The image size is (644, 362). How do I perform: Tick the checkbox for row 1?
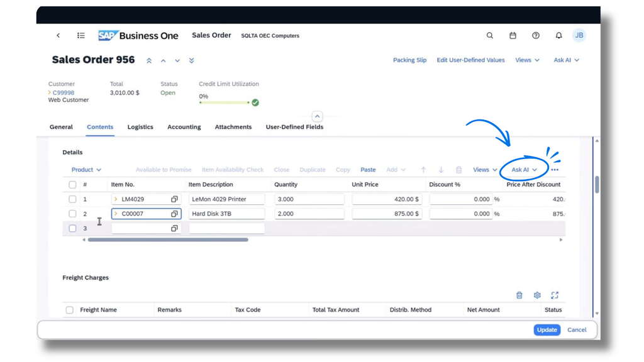tap(72, 199)
